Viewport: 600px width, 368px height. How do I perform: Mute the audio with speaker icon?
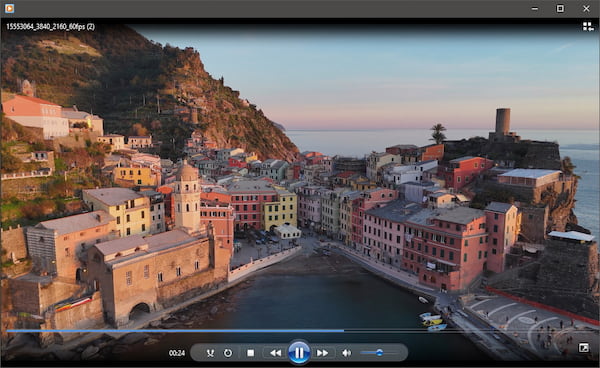coord(346,353)
